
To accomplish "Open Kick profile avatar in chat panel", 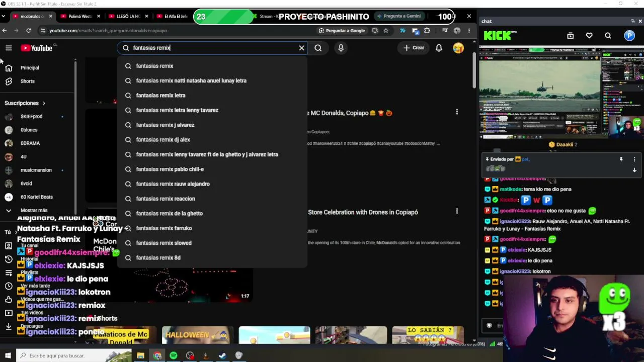I will (x=629, y=36).
